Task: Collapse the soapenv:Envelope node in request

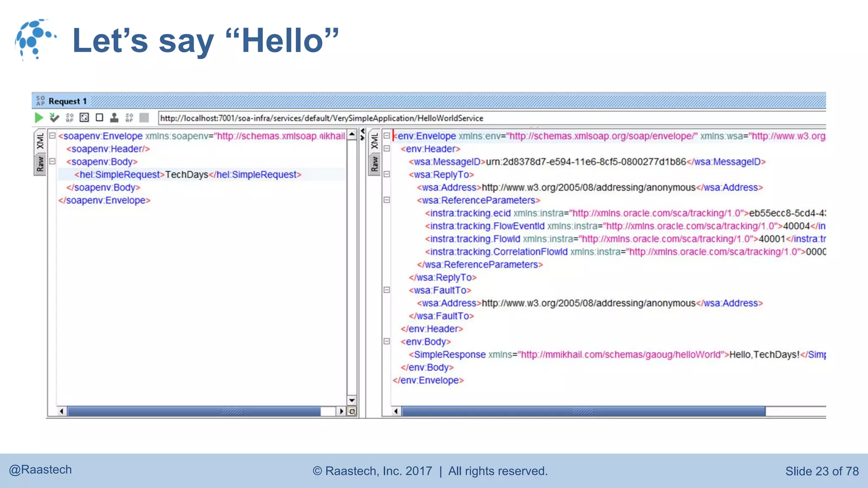Action: click(53, 136)
